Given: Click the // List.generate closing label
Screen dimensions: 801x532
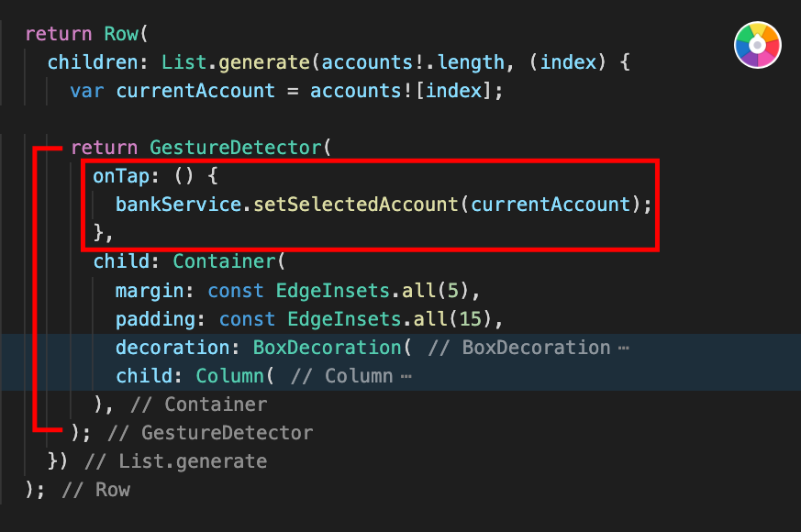Looking at the screenshot, I should coord(176,461).
